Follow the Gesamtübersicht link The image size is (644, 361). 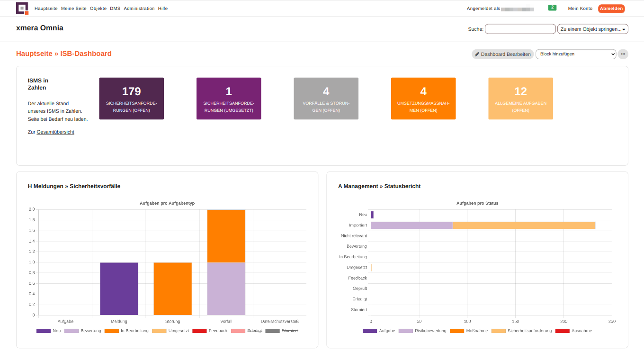tap(55, 132)
